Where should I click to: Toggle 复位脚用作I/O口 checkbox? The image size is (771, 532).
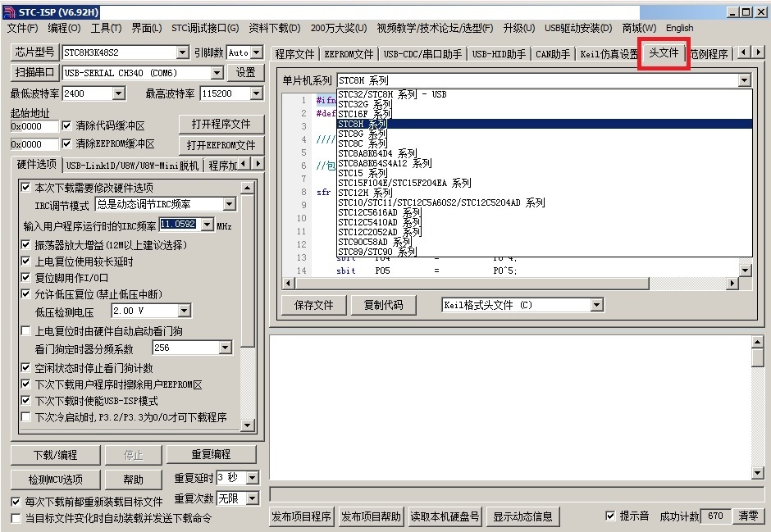[26, 278]
